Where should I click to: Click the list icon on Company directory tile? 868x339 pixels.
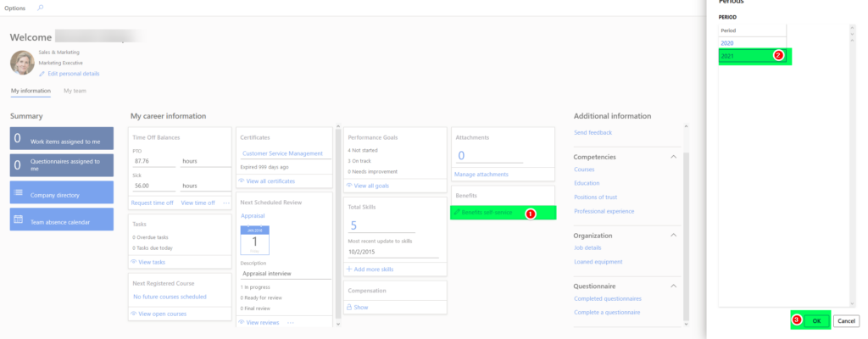19,192
